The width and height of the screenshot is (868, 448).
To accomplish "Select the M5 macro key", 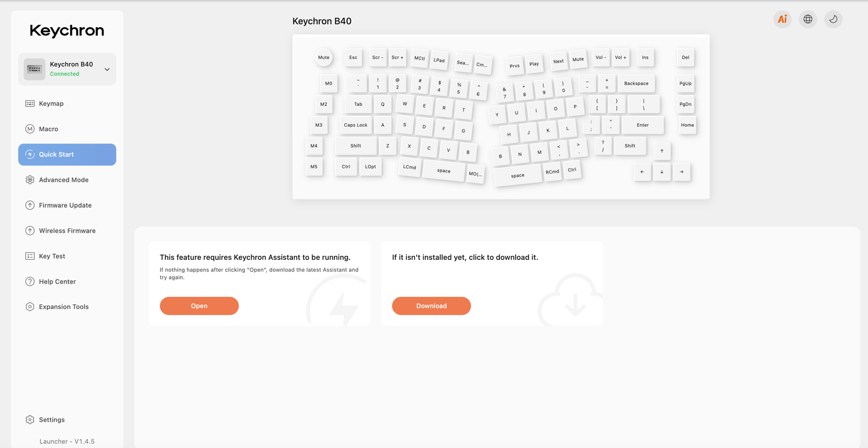I will click(314, 167).
